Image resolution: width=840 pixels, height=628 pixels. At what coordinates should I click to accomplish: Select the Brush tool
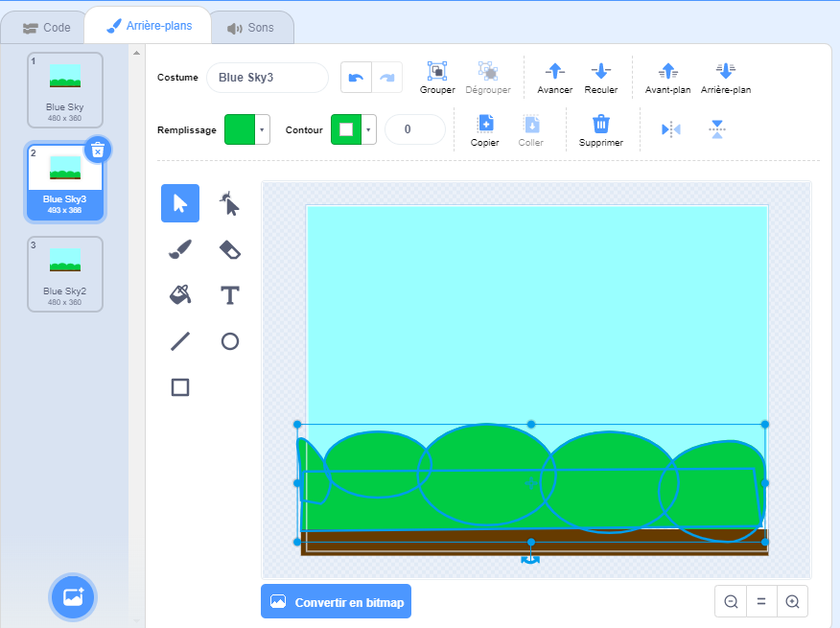[180, 249]
